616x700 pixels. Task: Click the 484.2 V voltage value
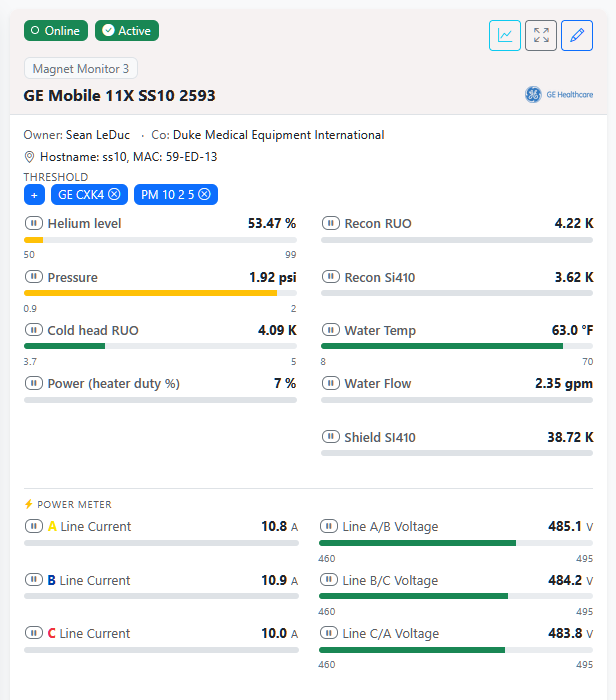(570, 580)
